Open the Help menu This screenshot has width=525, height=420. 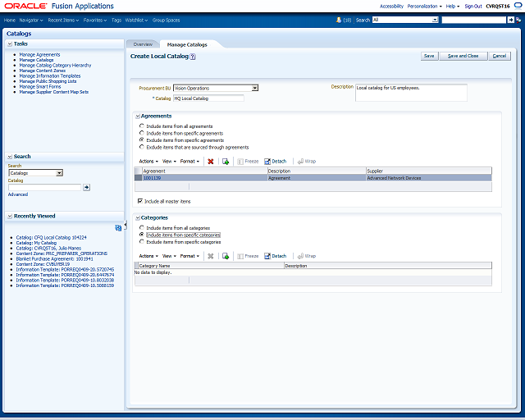(452, 7)
